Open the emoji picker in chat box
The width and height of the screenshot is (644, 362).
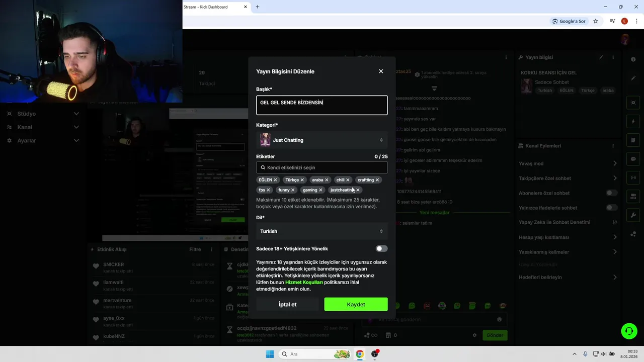(x=499, y=319)
